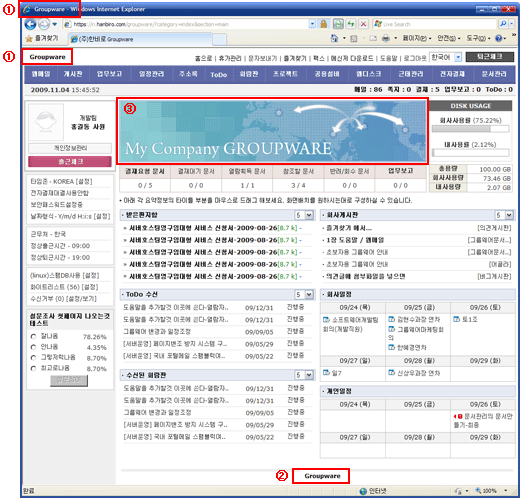Screen dimensions: 520x499
Task: Click the Live Search magnifier icon
Action: [503, 24]
